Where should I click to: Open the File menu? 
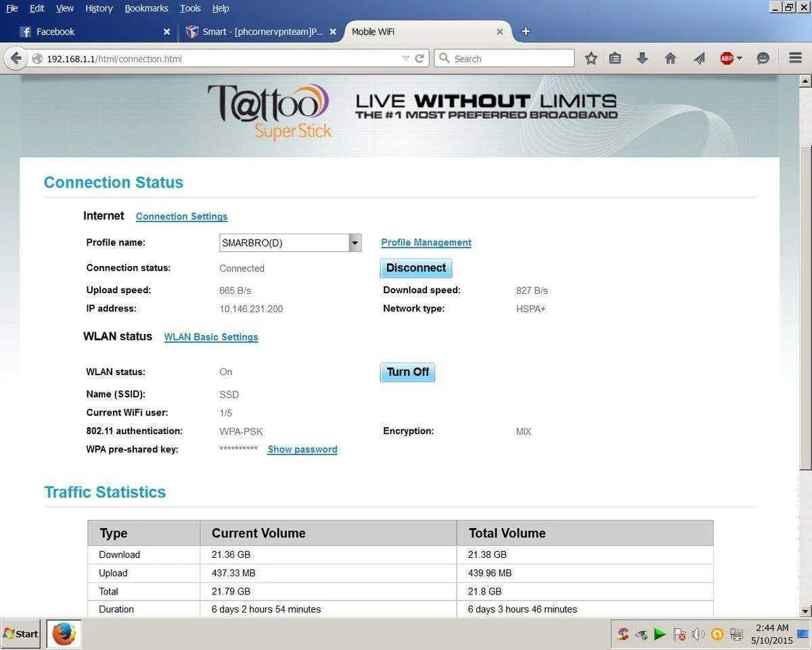[12, 8]
